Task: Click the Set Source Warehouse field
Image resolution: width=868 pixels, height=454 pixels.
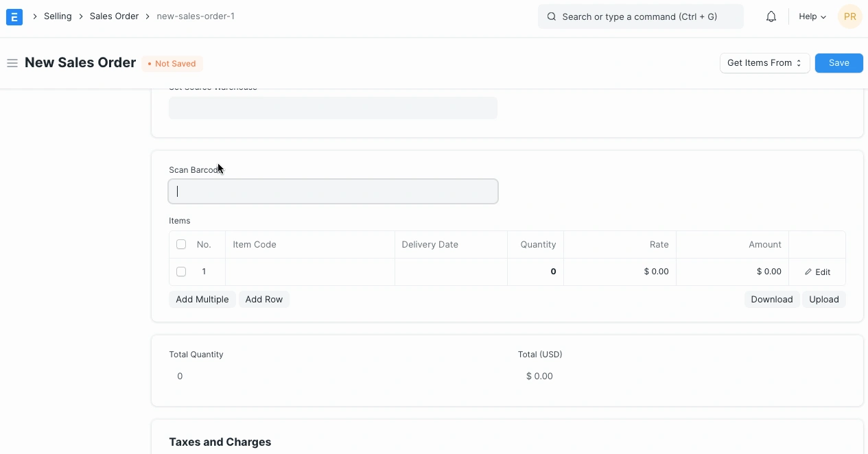Action: coord(333,108)
